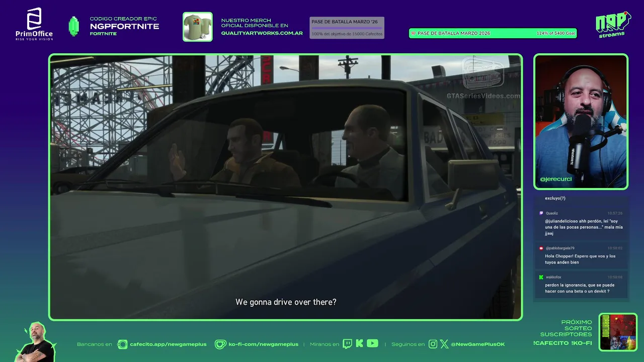Click "Miranos en" label

pyautogui.click(x=324, y=344)
